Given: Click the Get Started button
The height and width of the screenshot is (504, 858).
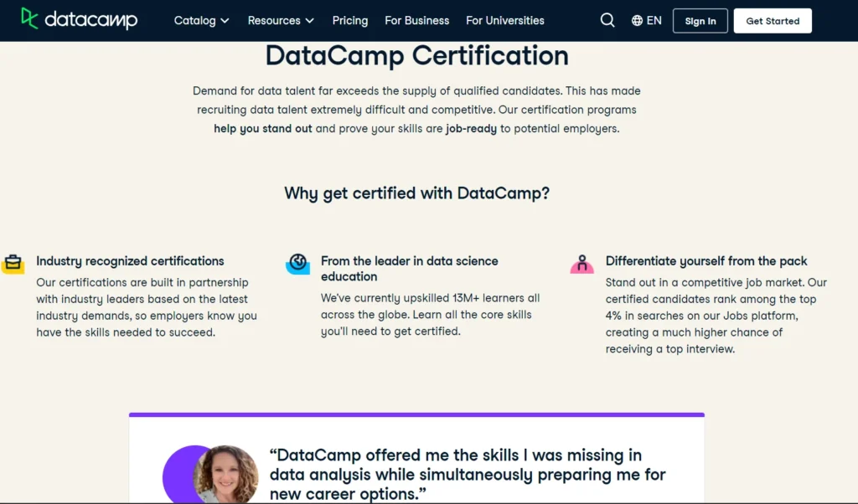Looking at the screenshot, I should tap(773, 21).
